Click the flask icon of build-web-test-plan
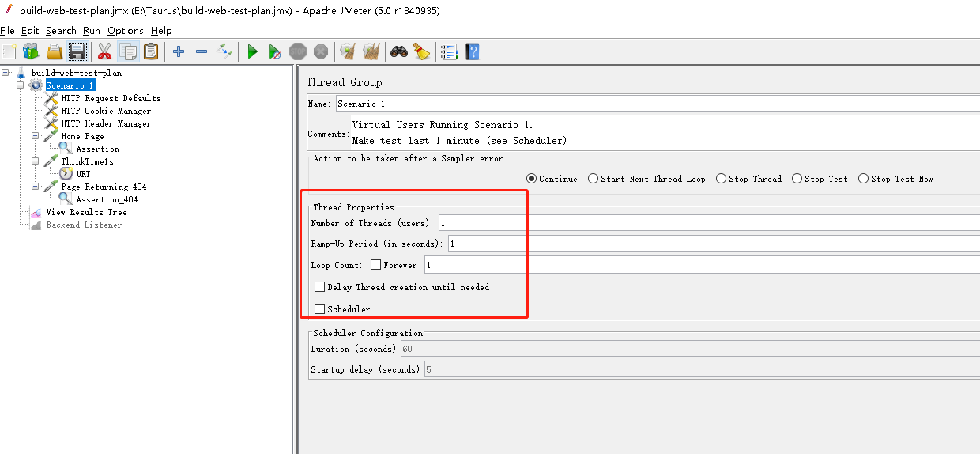Viewport: 980px width, 454px height. pos(21,73)
